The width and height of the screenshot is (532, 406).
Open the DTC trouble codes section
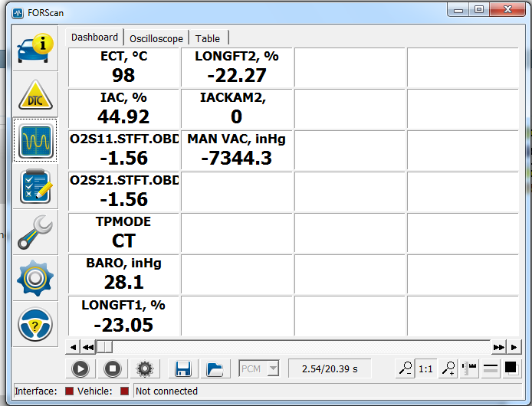[x=35, y=95]
